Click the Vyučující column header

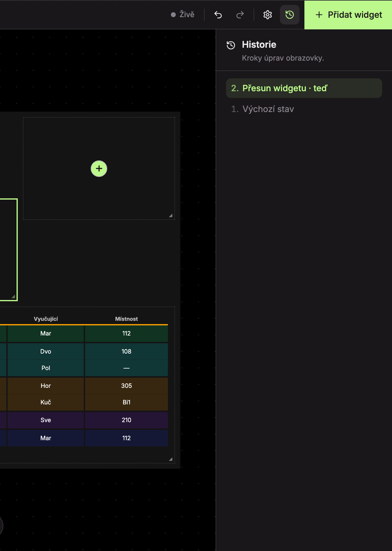tap(46, 319)
